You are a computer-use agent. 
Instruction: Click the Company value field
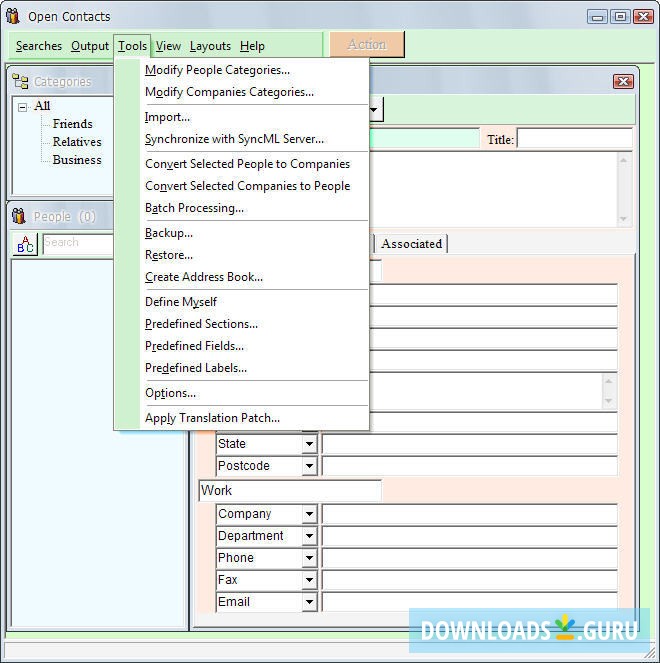pos(469,514)
